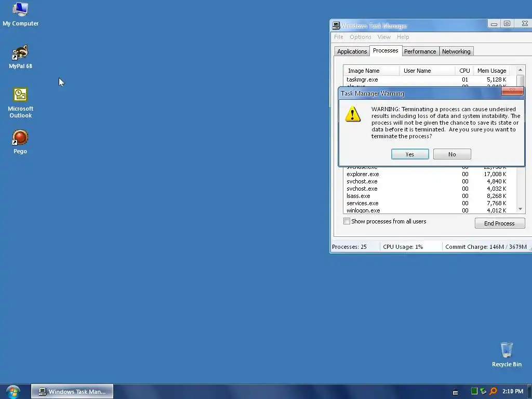
Task: Click the Commit Charge status entry
Action: 486,247
